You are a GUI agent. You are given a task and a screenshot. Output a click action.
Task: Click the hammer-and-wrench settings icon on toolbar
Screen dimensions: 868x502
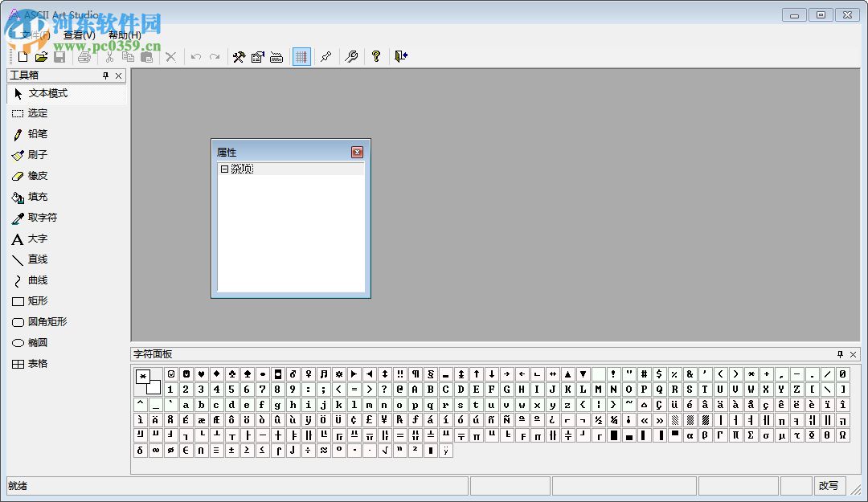(239, 56)
